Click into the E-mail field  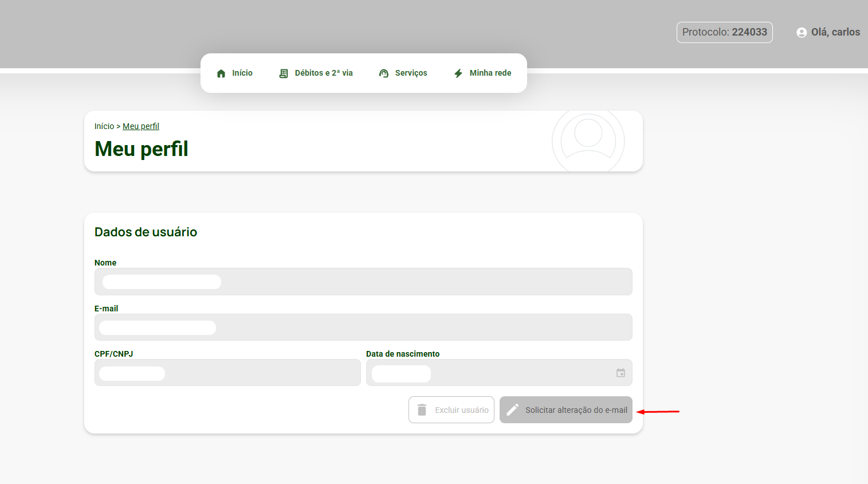(363, 327)
